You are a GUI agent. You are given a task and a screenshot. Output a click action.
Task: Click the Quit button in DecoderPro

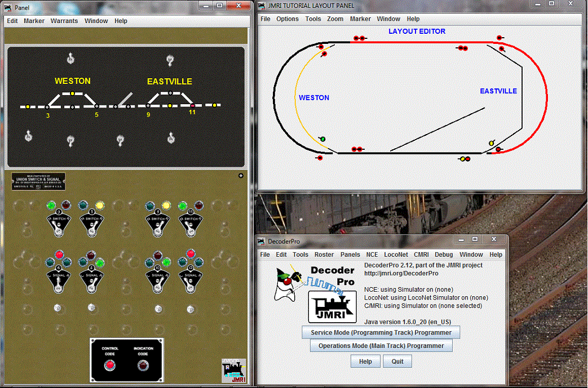click(397, 361)
